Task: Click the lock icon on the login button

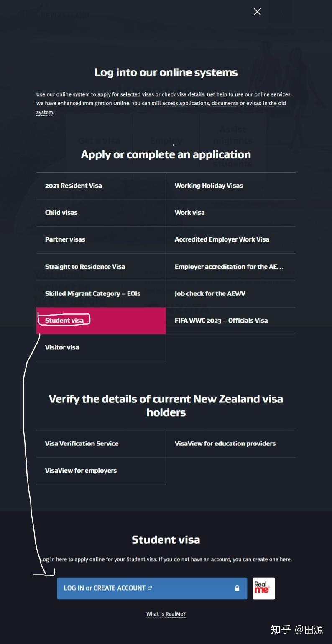Action: (x=237, y=588)
